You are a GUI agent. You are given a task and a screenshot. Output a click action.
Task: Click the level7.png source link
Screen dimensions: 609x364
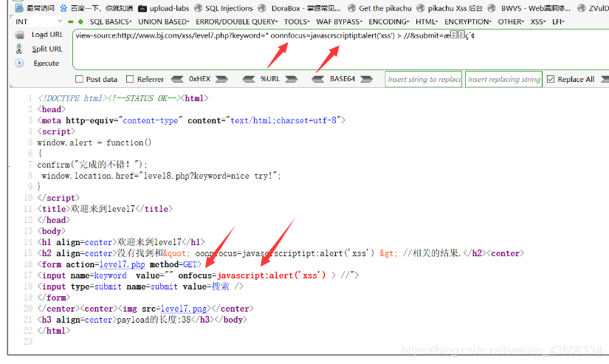point(183,309)
